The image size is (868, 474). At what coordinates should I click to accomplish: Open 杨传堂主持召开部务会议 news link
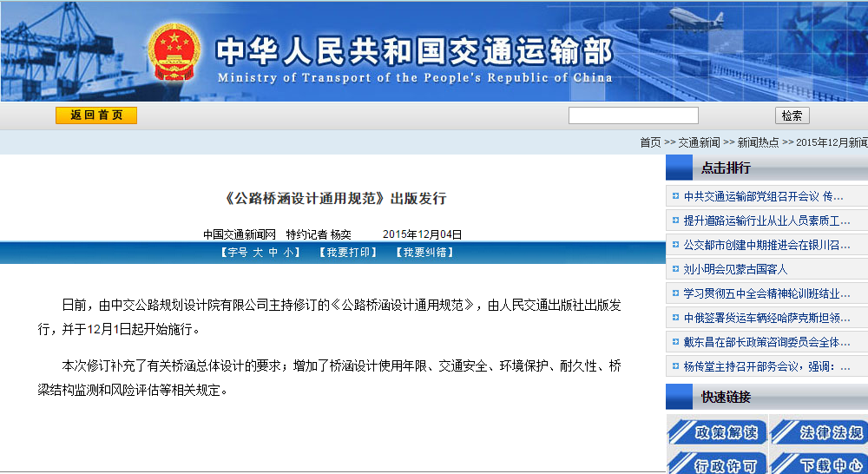[766, 366]
